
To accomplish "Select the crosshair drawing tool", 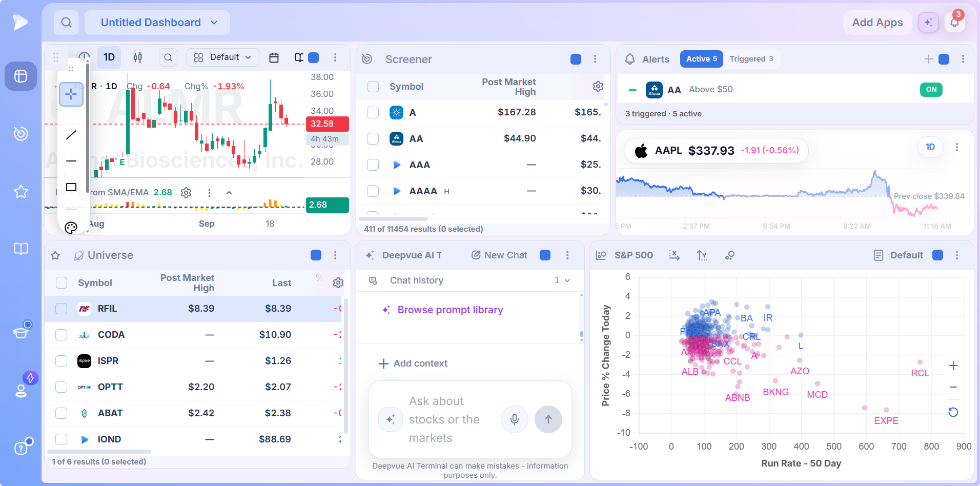I will click(71, 94).
